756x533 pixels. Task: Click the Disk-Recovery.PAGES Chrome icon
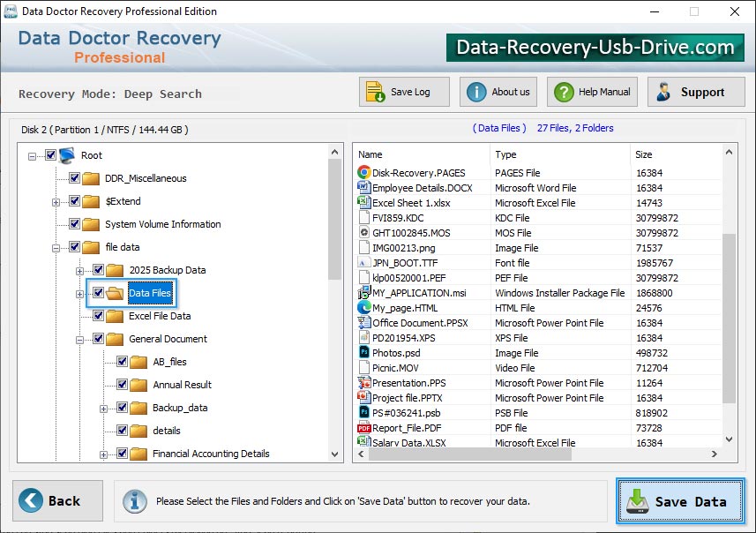tap(364, 172)
